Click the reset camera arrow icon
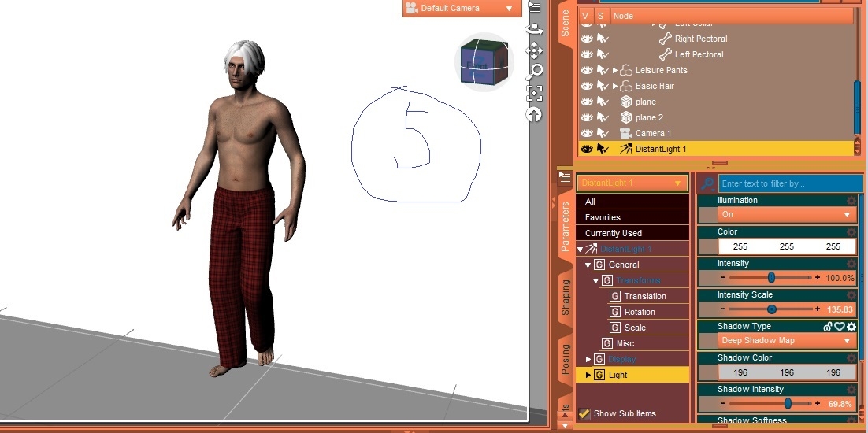The image size is (868, 433). tap(534, 114)
